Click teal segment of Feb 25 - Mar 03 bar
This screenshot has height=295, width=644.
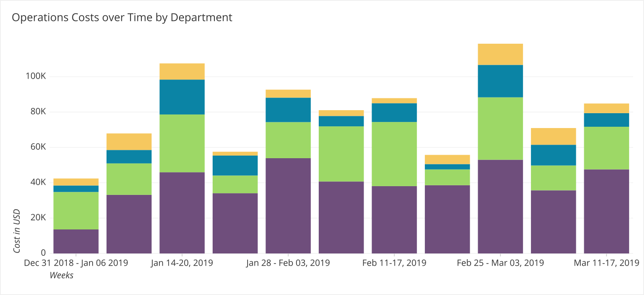tap(500, 81)
